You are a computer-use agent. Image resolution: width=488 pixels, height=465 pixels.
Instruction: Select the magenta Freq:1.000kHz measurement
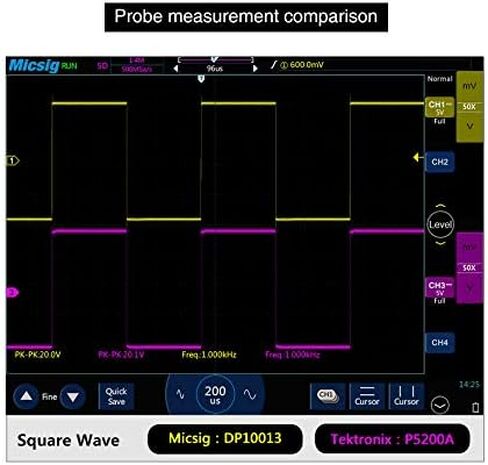[292, 355]
